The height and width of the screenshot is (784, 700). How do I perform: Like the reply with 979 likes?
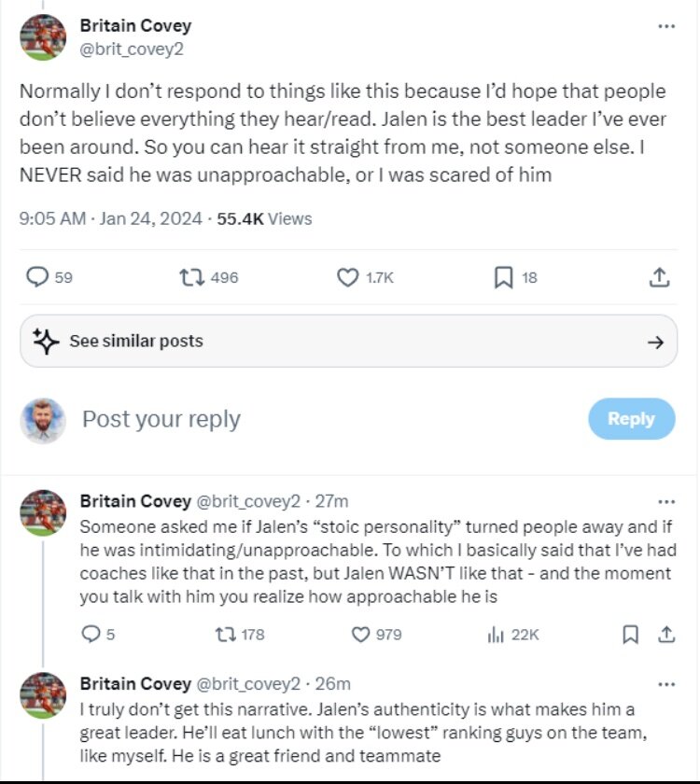[x=361, y=634]
